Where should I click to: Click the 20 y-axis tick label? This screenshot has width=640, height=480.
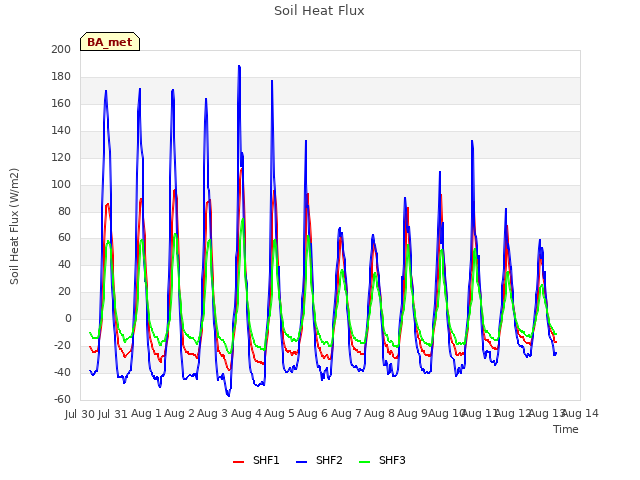pyautogui.click(x=64, y=291)
